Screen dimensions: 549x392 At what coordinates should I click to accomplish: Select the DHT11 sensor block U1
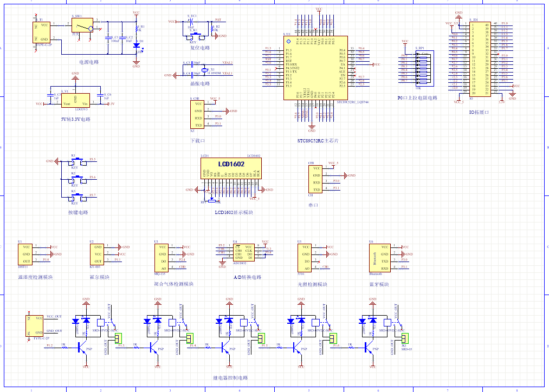[25, 254]
